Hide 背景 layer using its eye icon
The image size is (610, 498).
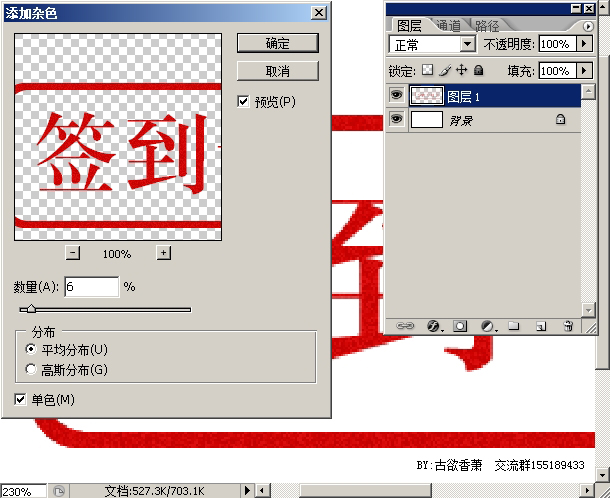click(x=396, y=119)
